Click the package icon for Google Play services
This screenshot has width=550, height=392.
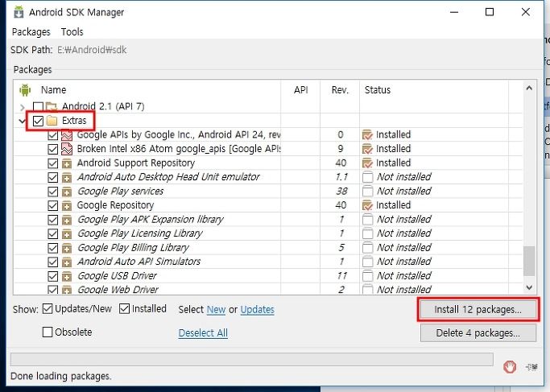coord(67,192)
